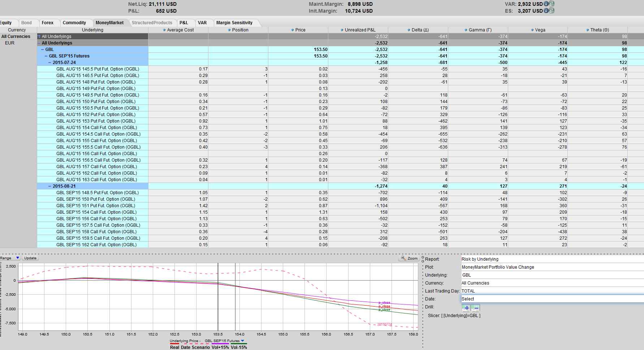Open the ES report icon
Viewport: 644px width, 350px height.
pos(552,10)
